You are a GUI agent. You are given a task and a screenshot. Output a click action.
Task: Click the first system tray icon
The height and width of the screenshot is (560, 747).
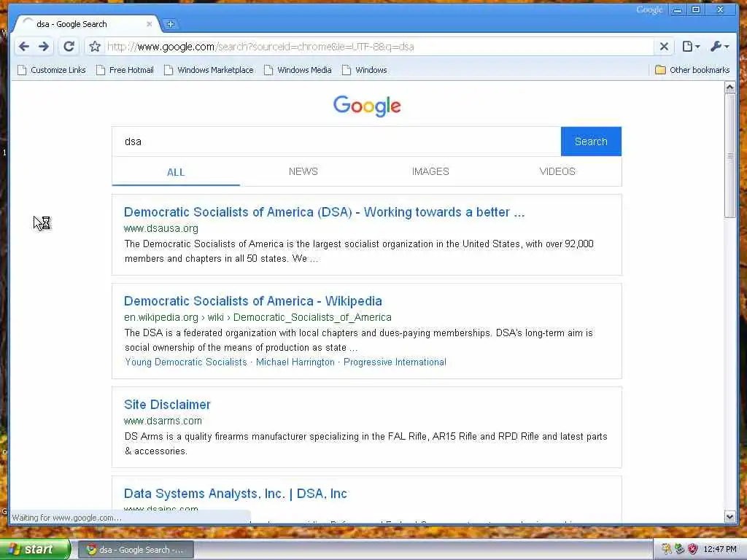click(x=666, y=549)
